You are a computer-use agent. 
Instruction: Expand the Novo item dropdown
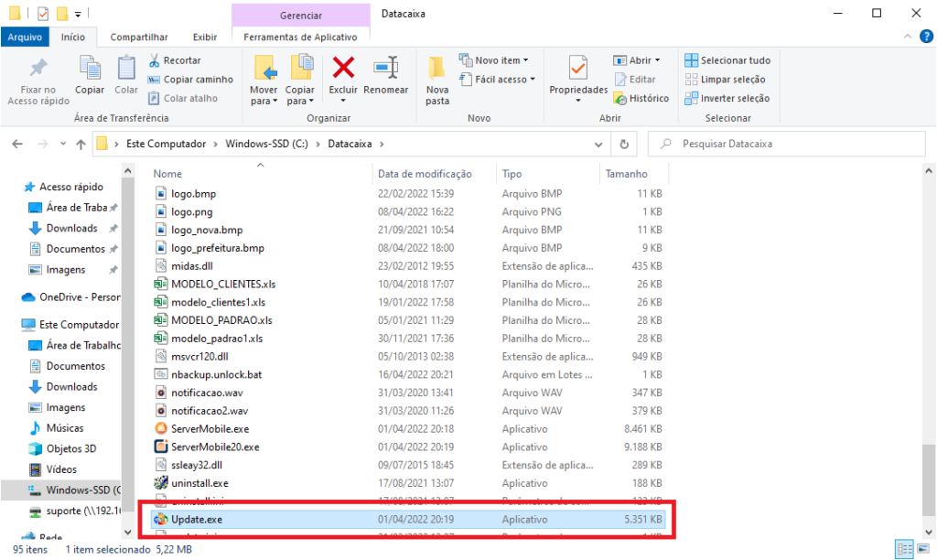494,60
